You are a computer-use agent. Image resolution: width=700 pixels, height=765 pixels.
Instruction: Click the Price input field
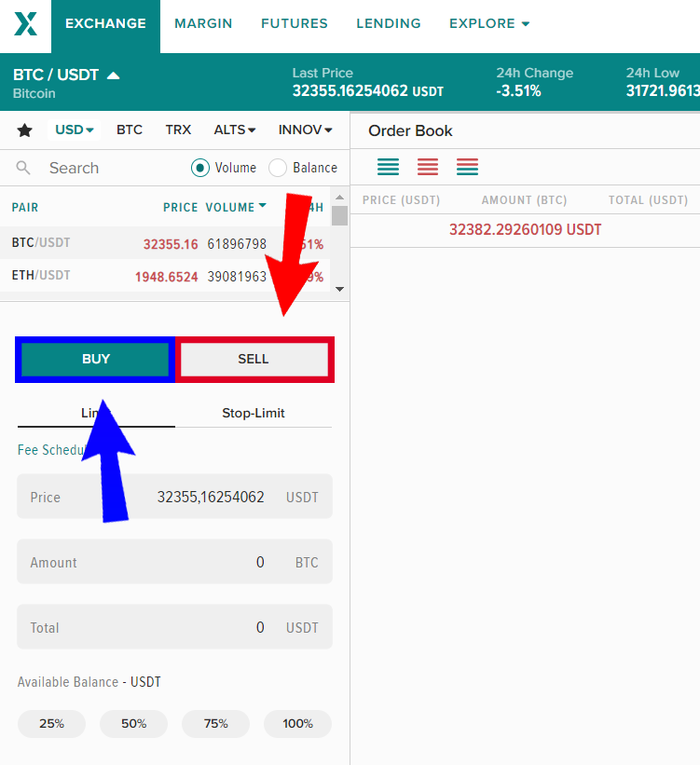tap(174, 497)
